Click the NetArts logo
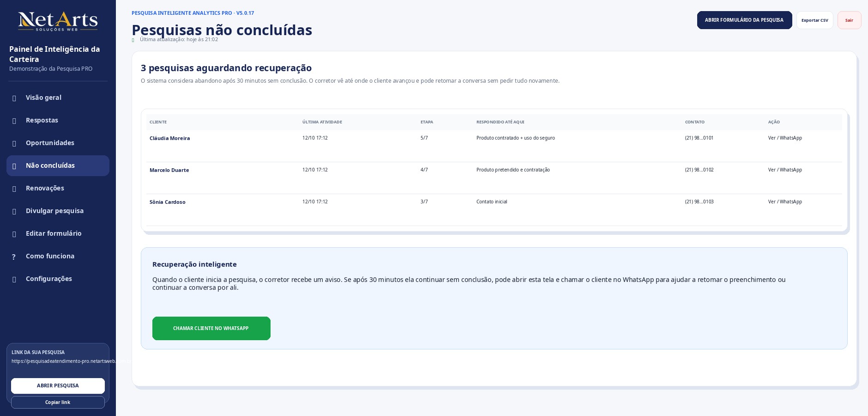Viewport: 868px width, 416px height. (58, 22)
